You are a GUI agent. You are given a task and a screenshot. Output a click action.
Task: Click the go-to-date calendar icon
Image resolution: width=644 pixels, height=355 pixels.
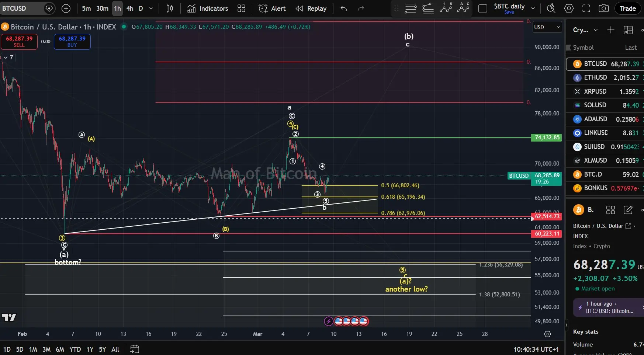point(135,349)
